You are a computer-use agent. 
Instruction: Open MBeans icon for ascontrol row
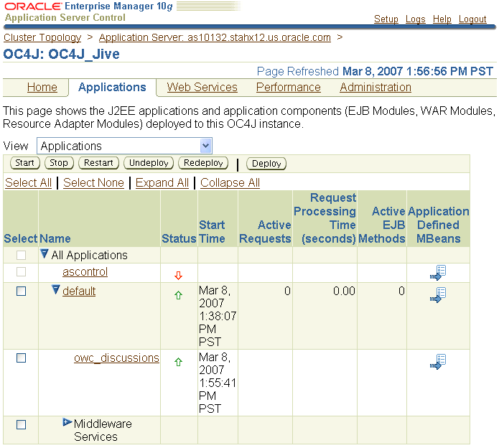pyautogui.click(x=438, y=273)
